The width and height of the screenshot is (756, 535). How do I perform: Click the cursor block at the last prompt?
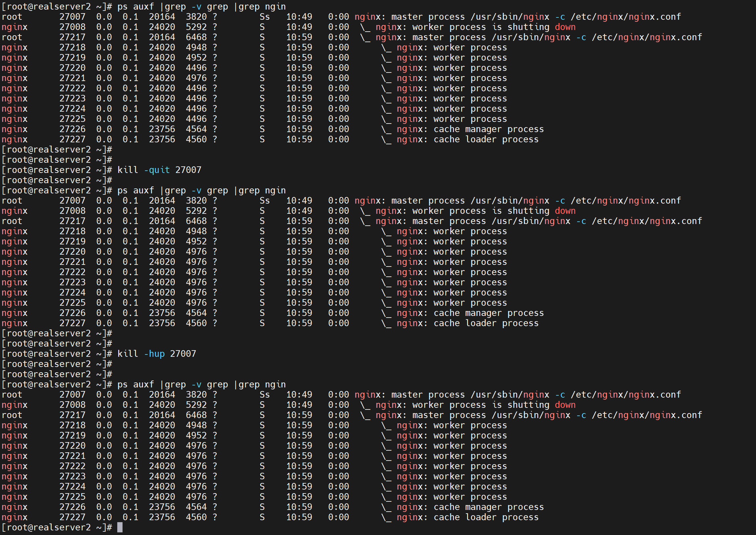(120, 527)
